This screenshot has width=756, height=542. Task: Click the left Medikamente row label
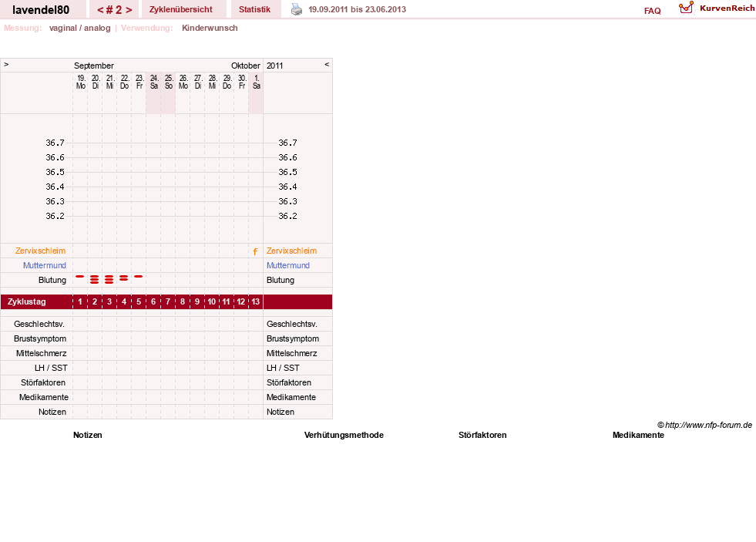(44, 397)
